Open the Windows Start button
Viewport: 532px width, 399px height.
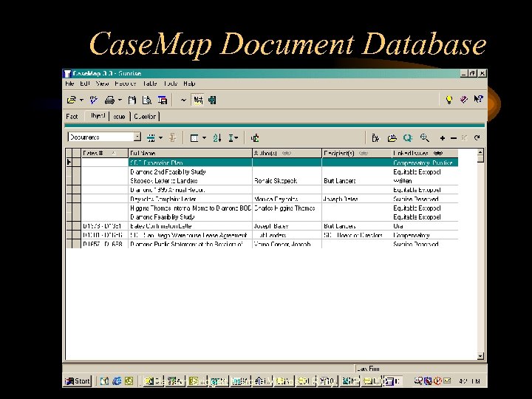pos(78,381)
